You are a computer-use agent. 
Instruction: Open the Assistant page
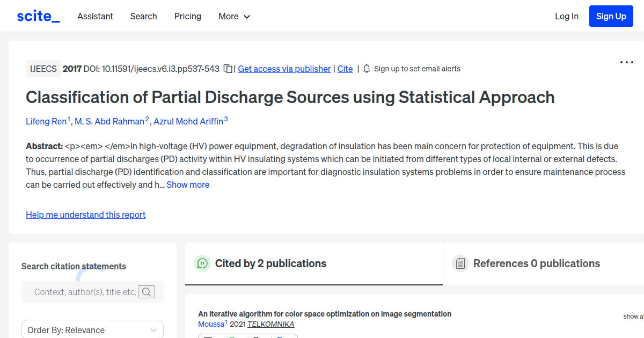pos(95,17)
